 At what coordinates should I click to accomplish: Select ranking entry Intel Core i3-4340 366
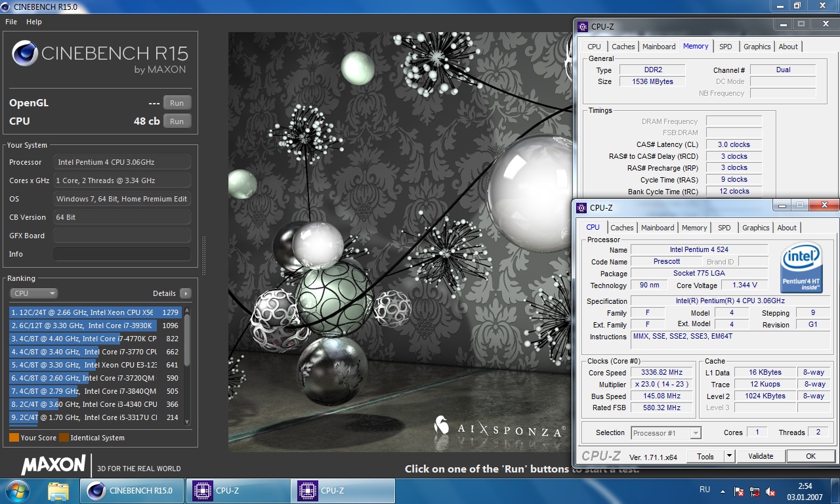tap(95, 404)
